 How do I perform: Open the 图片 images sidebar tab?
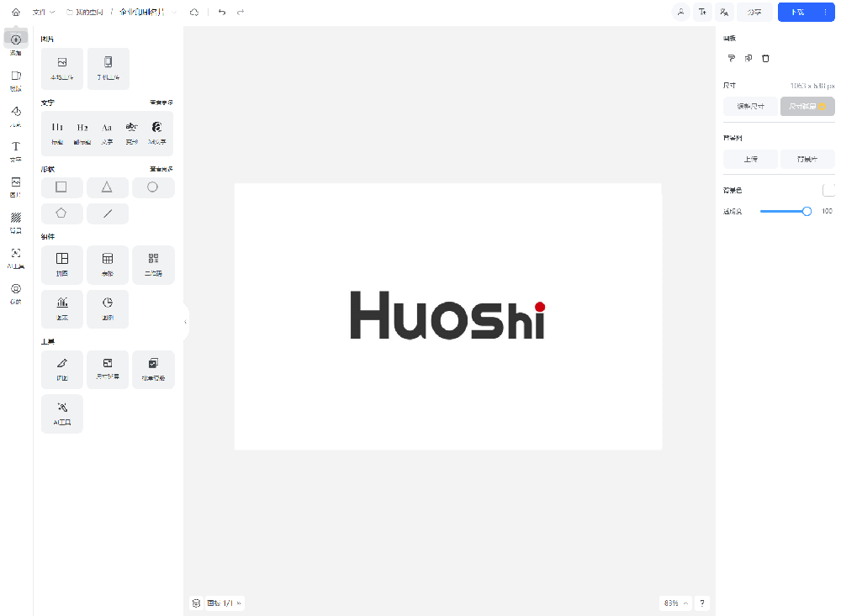[x=15, y=187]
